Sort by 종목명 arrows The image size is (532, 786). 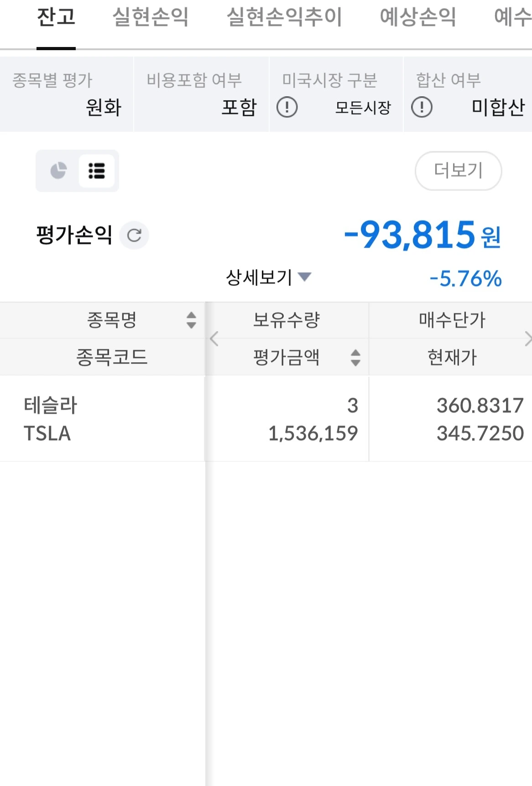coord(191,320)
